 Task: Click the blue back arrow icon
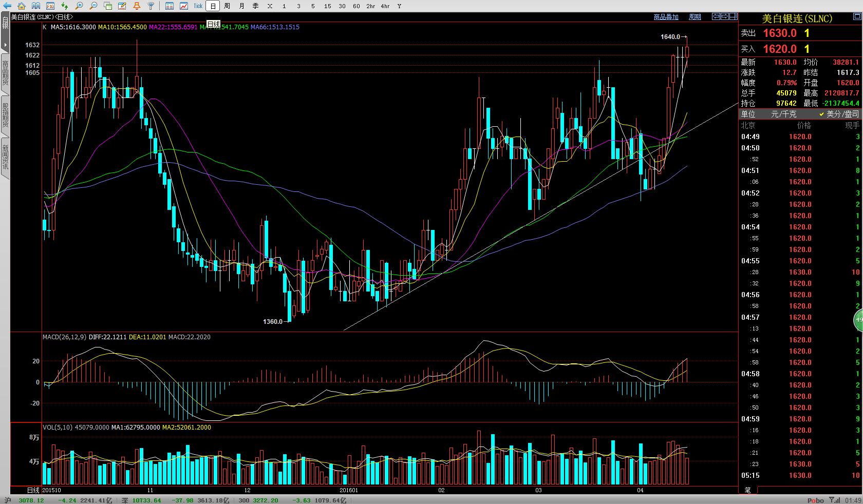click(x=7, y=6)
